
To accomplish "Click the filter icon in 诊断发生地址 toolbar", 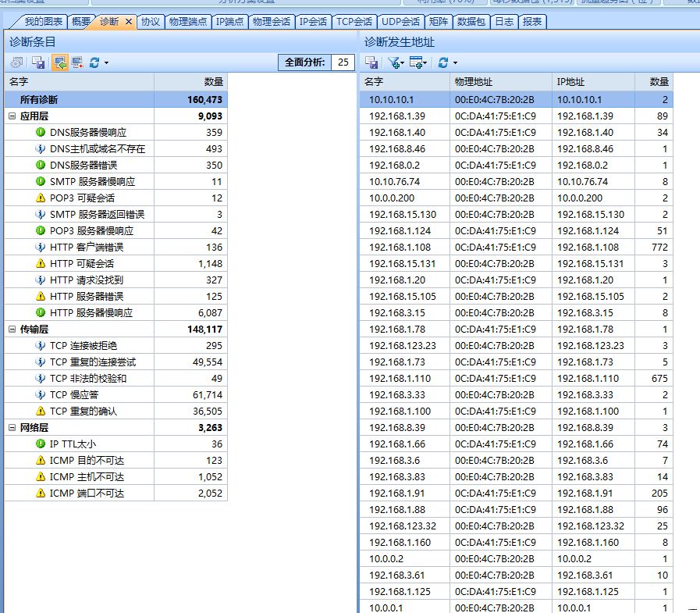I will click(x=394, y=62).
